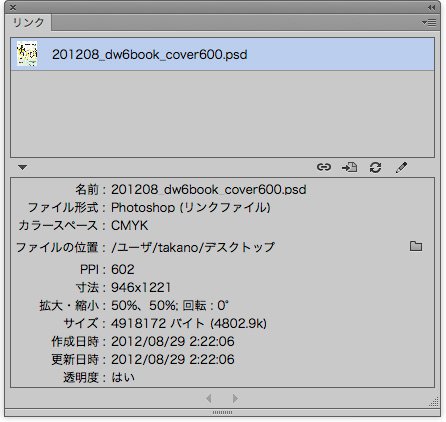
Task: Open the Links panel options menu
Action: tap(429, 23)
